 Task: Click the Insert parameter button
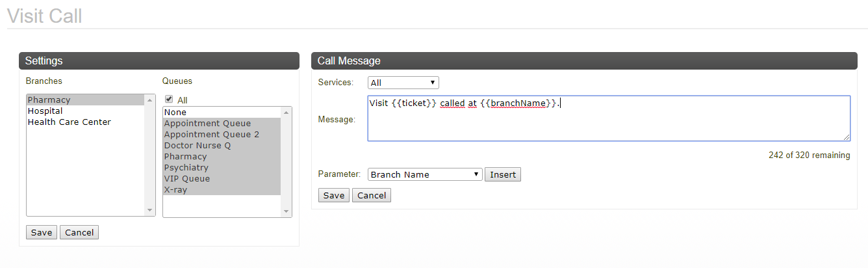pos(503,174)
